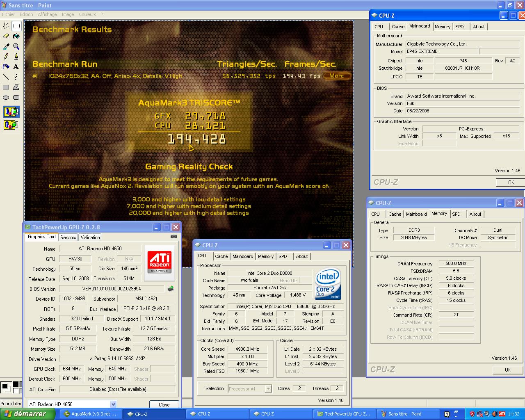
Task: Choose the Curve tool in Paint
Action: (x=16, y=77)
